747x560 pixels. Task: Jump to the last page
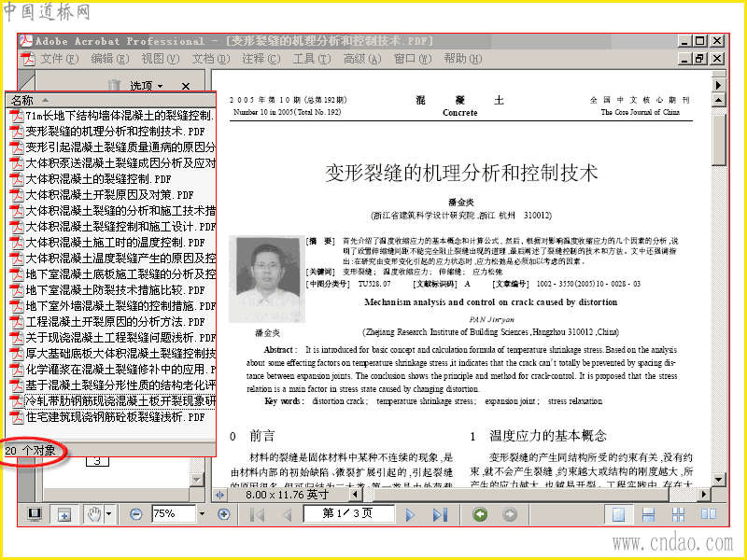[440, 515]
